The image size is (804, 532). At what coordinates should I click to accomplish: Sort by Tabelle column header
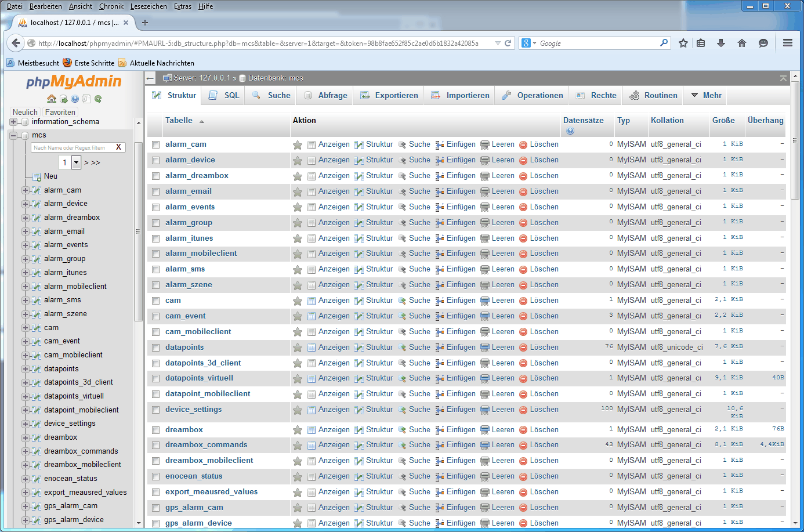pyautogui.click(x=179, y=121)
